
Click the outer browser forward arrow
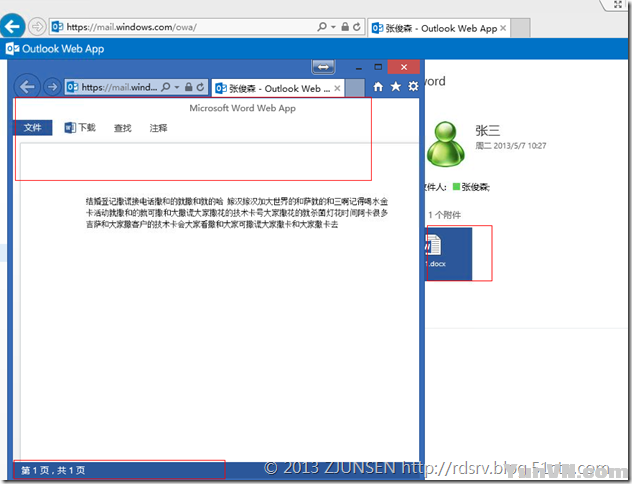pyautogui.click(x=37, y=27)
